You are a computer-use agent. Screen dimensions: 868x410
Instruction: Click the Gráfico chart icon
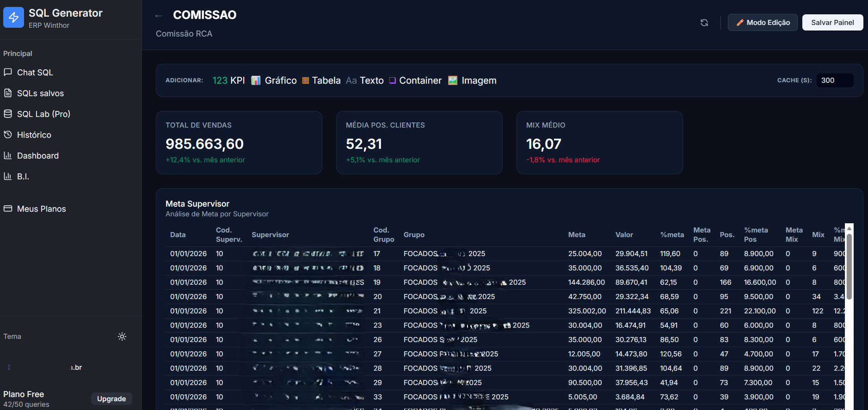tap(256, 80)
